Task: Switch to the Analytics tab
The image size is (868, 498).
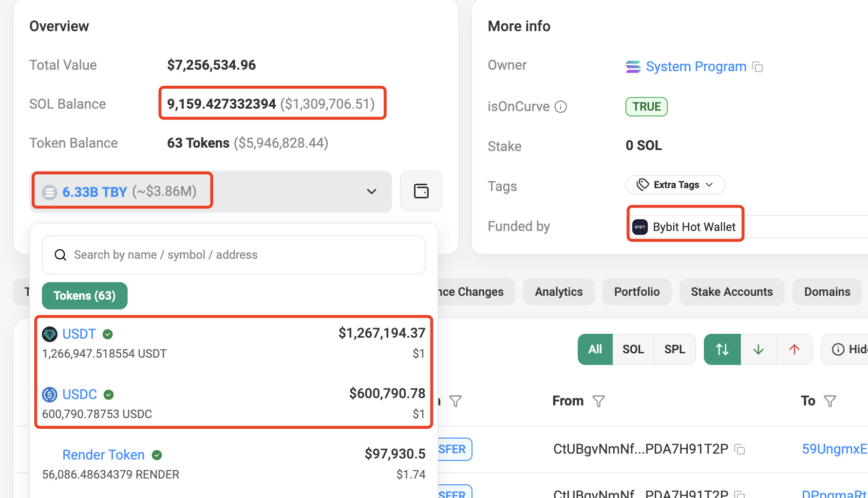Action: (x=558, y=292)
